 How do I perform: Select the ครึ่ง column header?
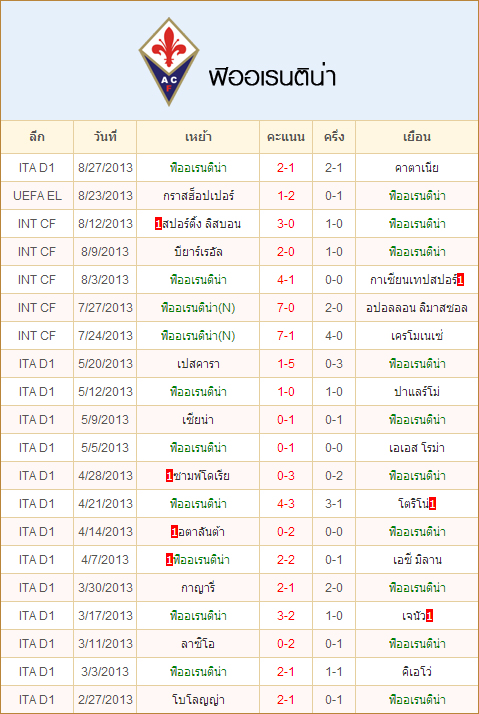(334, 137)
